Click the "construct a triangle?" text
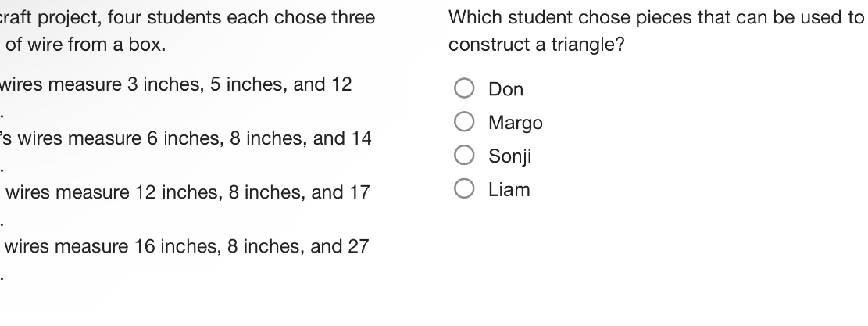The image size is (868, 326). [536, 45]
